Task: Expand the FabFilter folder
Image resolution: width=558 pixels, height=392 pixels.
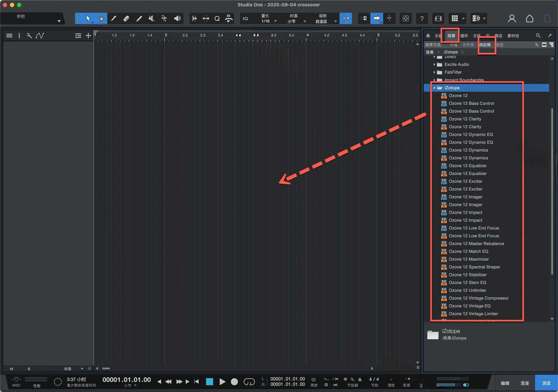Action: point(434,72)
